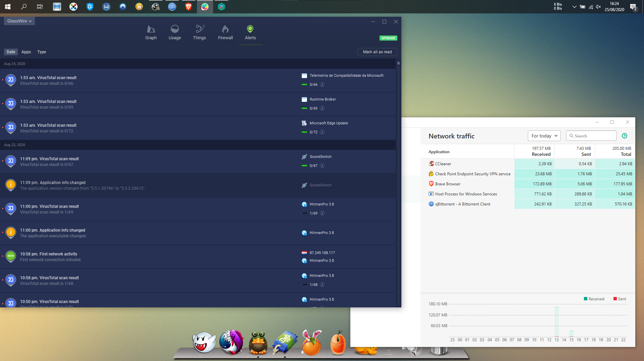Click the green help icon in Network traffic
The image size is (644, 361).
coord(625,136)
